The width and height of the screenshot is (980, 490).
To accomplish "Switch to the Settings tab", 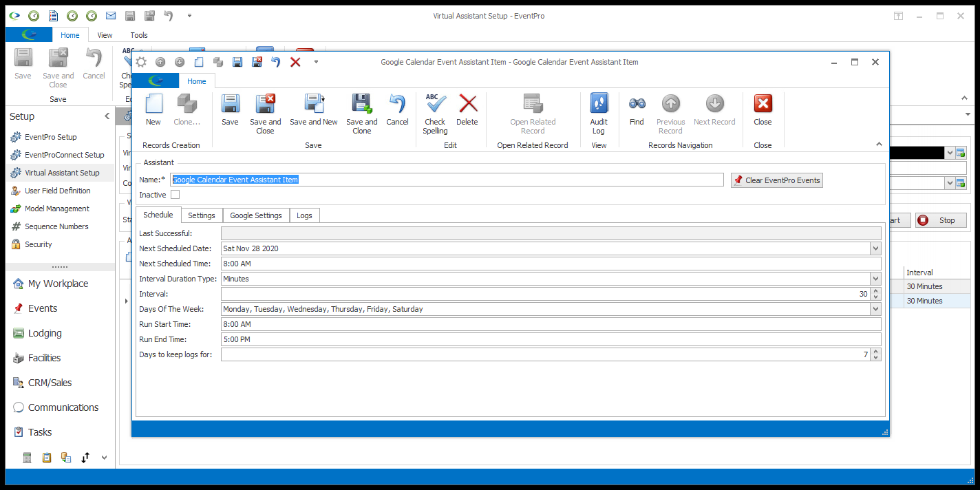I will (202, 215).
